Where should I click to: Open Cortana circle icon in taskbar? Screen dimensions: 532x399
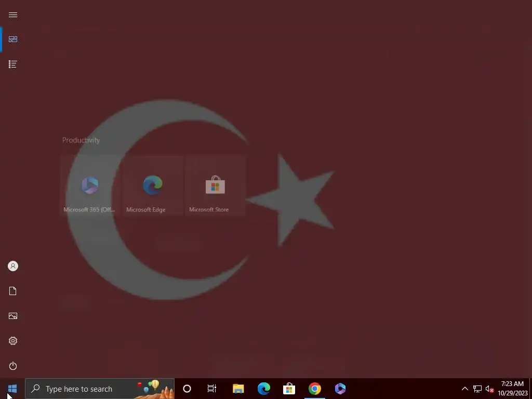click(x=187, y=389)
